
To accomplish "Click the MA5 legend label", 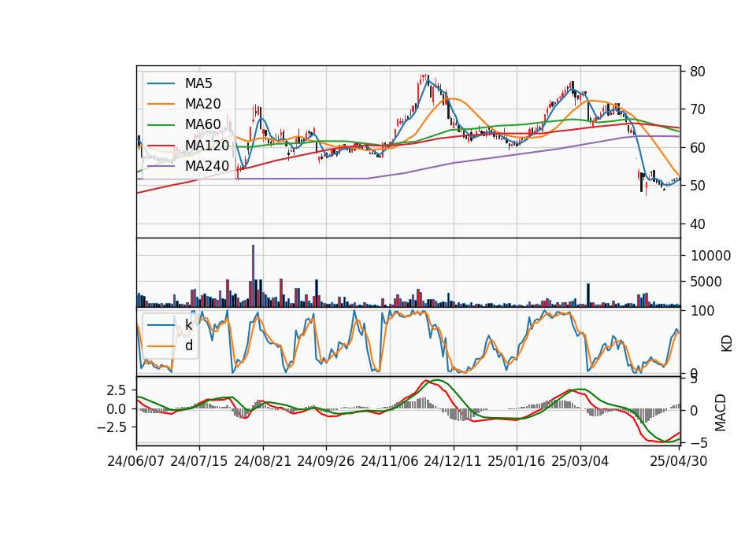I will pyautogui.click(x=198, y=83).
